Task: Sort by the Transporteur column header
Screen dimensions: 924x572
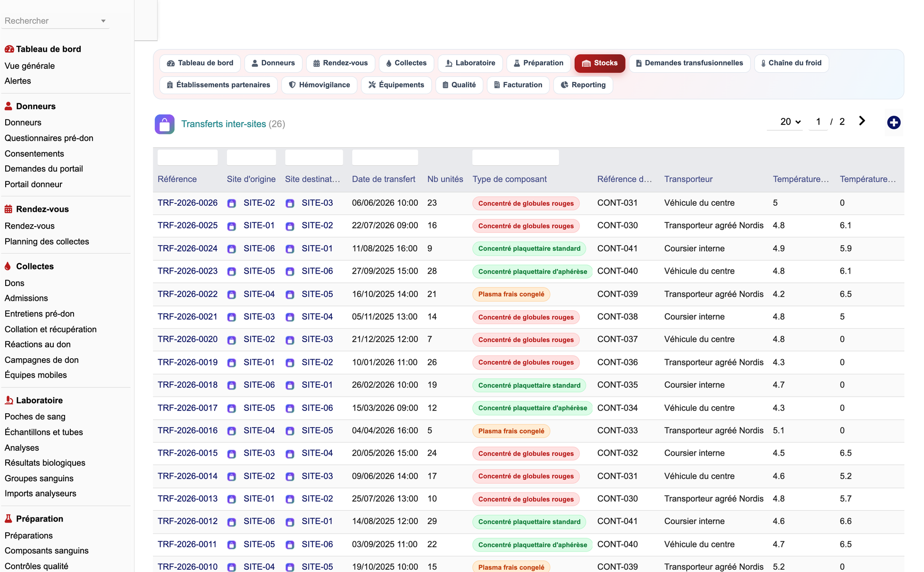Action: tap(688, 179)
